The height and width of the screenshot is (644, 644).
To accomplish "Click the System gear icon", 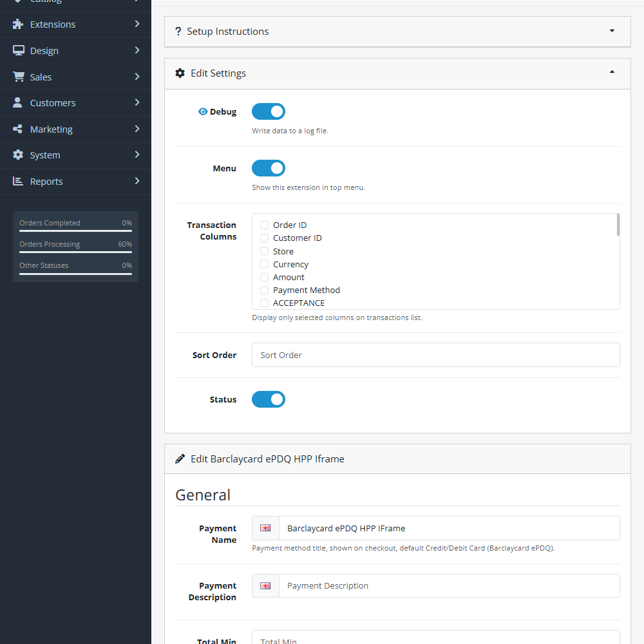I will point(18,155).
